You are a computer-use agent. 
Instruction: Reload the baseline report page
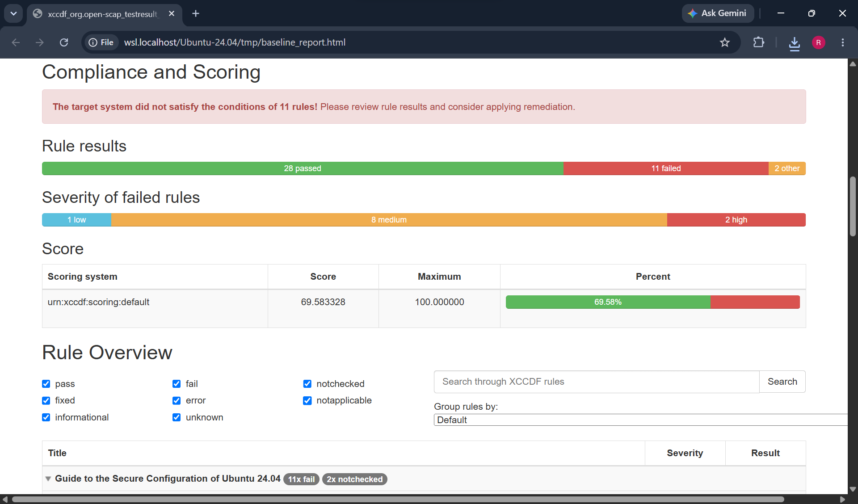point(64,42)
